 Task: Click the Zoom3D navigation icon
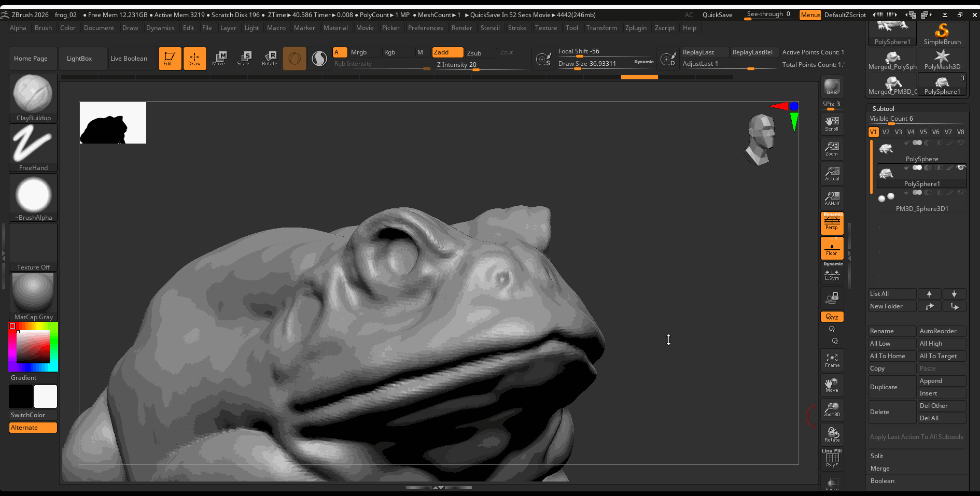[832, 409]
